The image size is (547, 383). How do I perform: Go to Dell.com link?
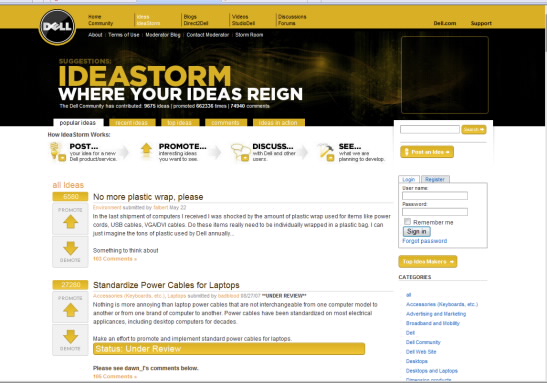pos(445,23)
